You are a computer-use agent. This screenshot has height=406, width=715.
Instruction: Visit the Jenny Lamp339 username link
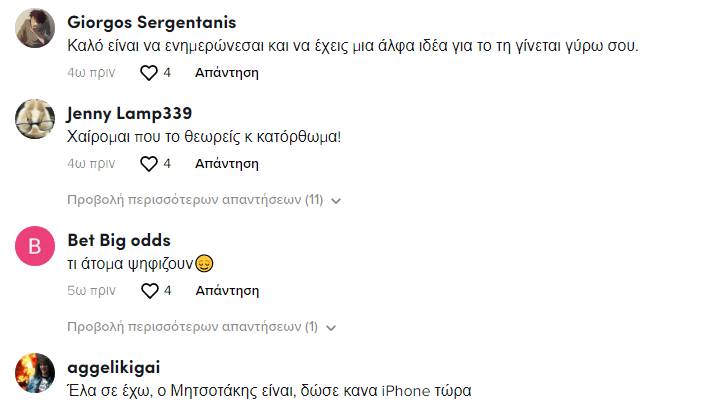coord(129,112)
